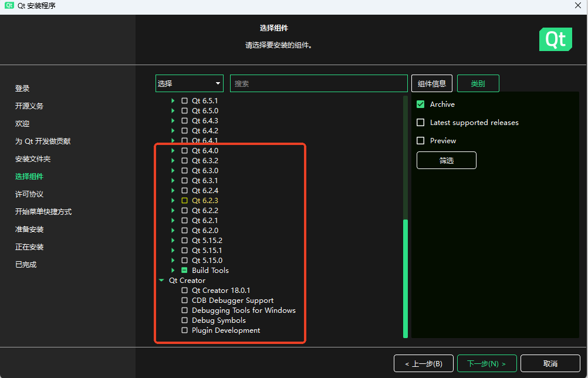Select the 选择组件 step in sidebar
The image size is (588, 378).
point(29,177)
